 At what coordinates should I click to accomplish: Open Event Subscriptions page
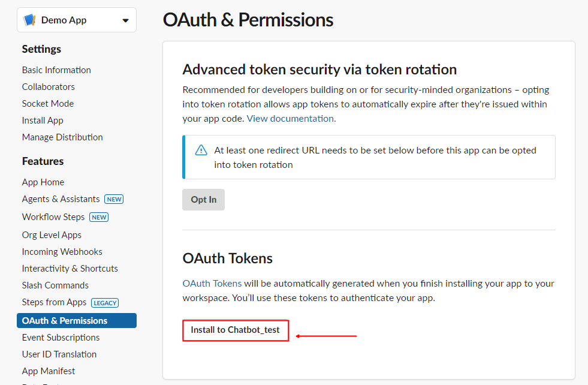[61, 338]
